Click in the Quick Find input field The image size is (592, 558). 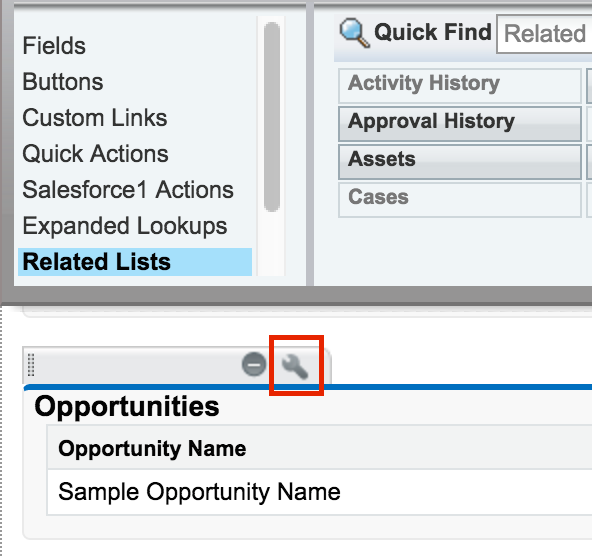tap(544, 34)
